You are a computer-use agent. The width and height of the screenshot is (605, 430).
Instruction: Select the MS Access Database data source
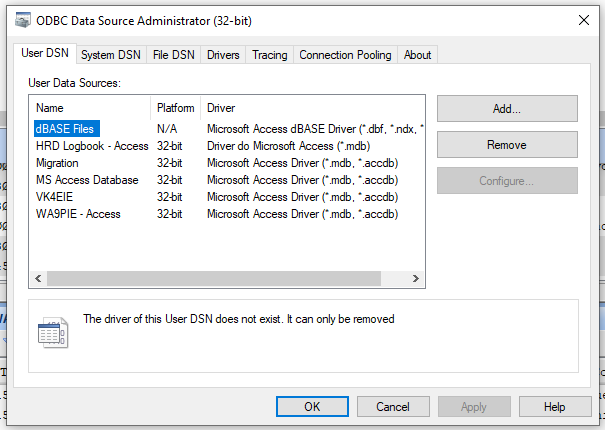tap(87, 180)
